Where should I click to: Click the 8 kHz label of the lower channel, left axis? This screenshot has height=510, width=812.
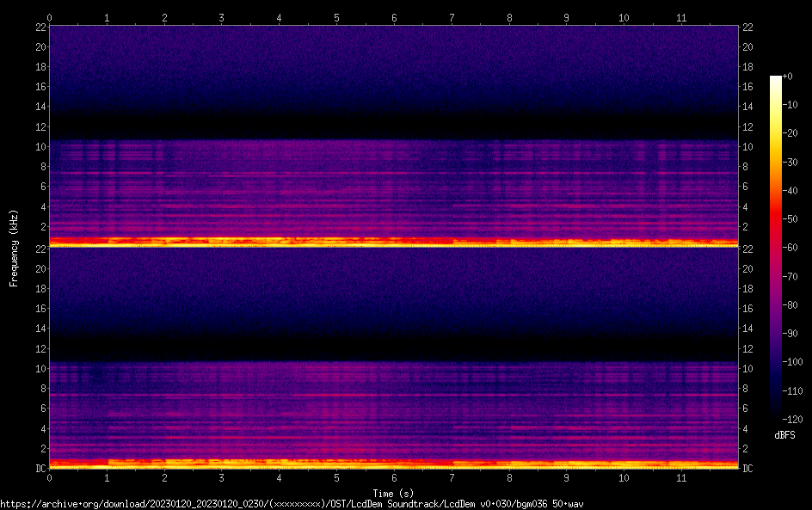coord(40,389)
